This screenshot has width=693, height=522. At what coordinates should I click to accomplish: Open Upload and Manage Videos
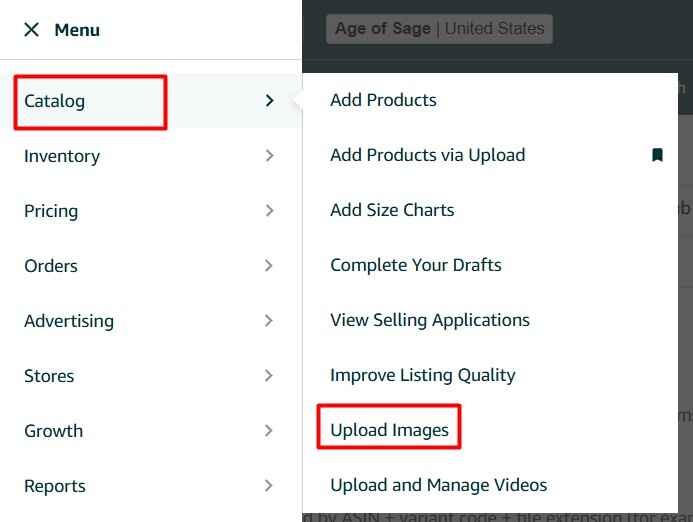438,485
